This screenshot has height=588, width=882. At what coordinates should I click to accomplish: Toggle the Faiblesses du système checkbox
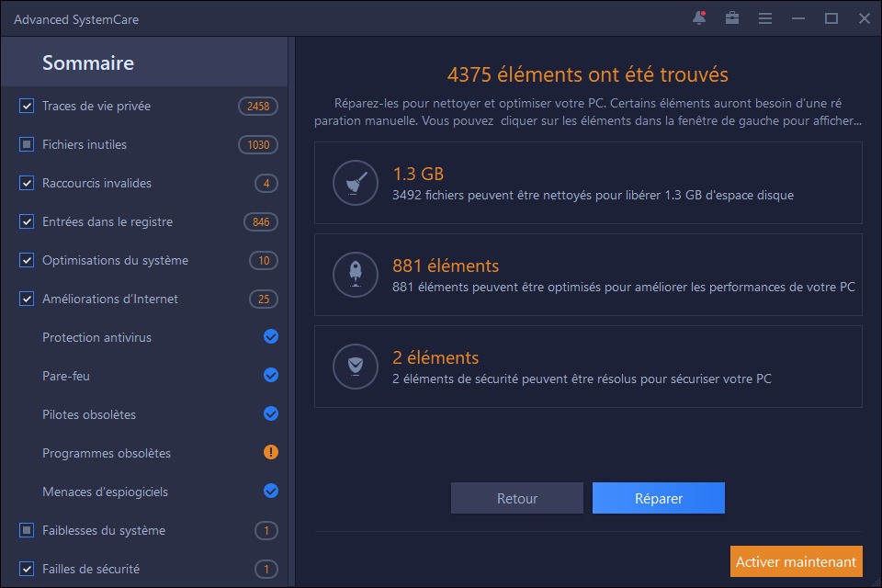(x=27, y=531)
